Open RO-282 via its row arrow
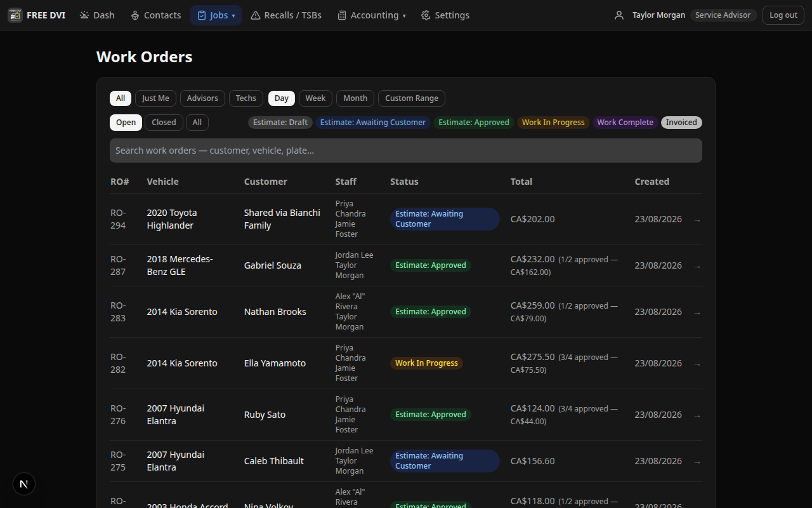Image resolution: width=812 pixels, height=508 pixels. tap(697, 364)
